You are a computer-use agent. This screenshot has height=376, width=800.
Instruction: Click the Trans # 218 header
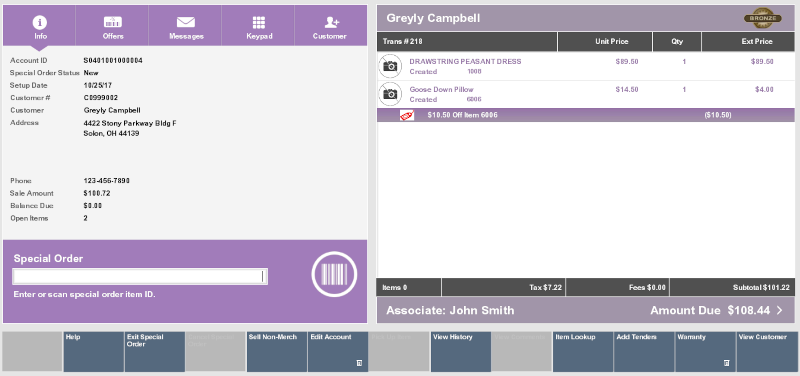tap(467, 42)
